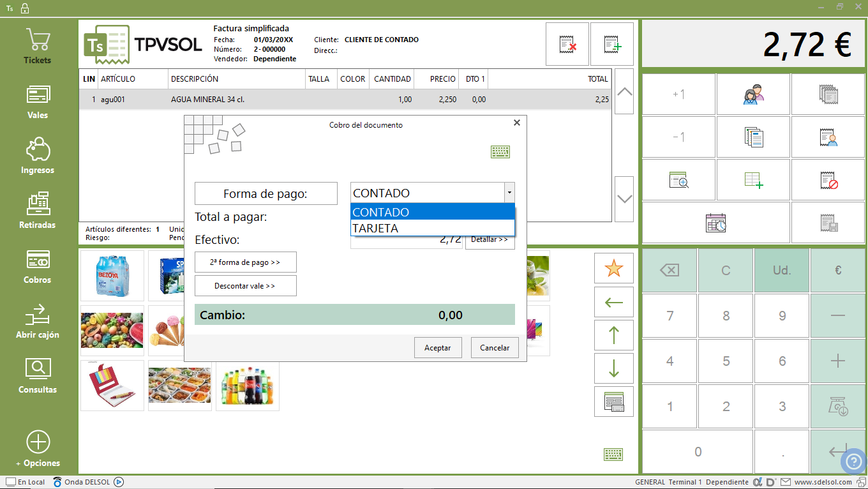Open 2ª forma de pago option
868x489 pixels.
(x=246, y=262)
